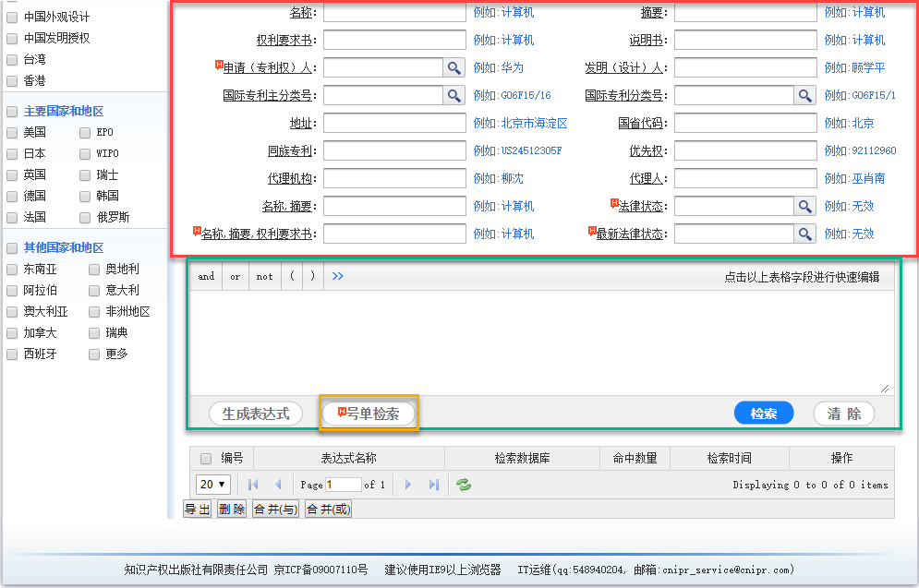
Task: Select all 其他国家和地区 checkbox
Action: [12, 248]
